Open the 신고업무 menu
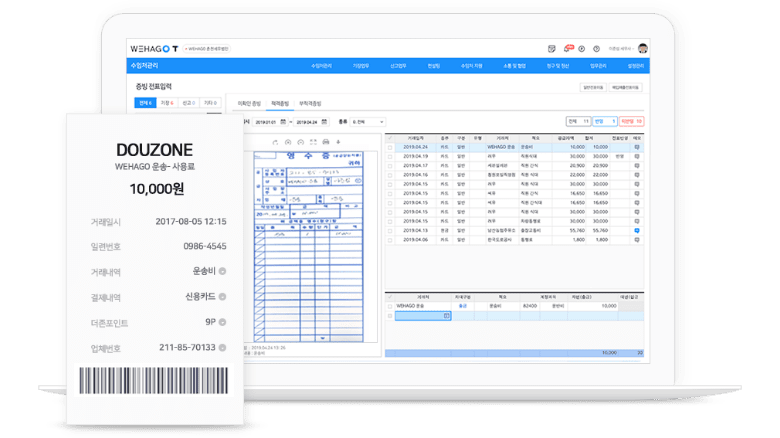This screenshot has height=438, width=780. (398, 66)
